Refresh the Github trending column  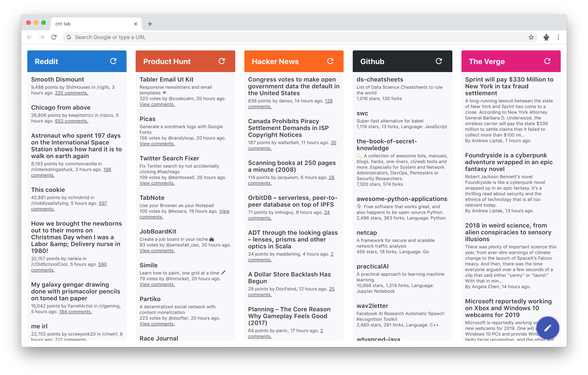coord(439,61)
